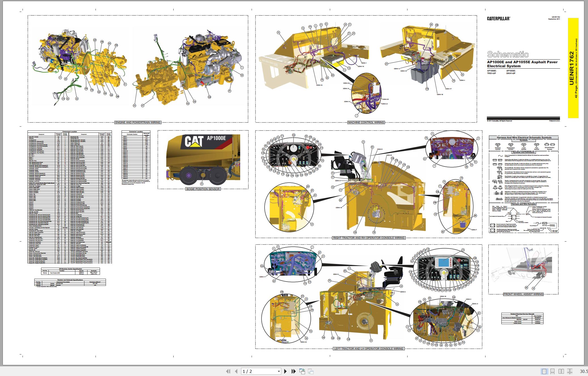Click the 'Schematic' outlined title

pyautogui.click(x=508, y=54)
